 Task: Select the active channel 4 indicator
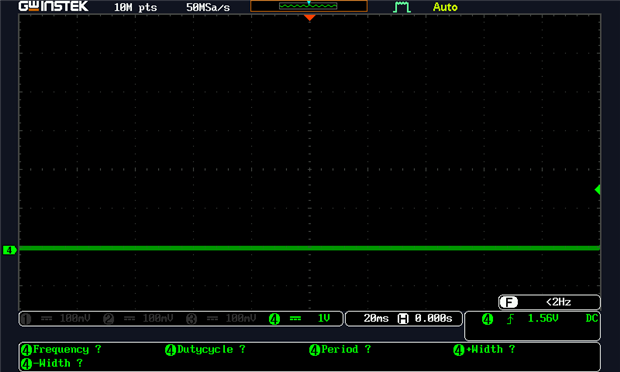[x=274, y=319]
